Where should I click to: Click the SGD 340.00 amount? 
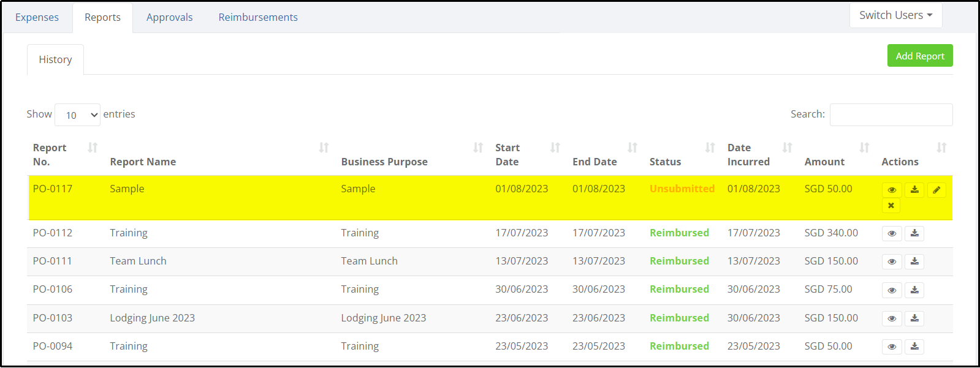[831, 233]
